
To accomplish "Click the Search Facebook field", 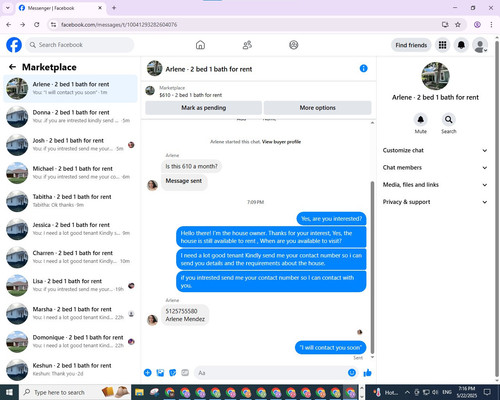I will point(80,45).
